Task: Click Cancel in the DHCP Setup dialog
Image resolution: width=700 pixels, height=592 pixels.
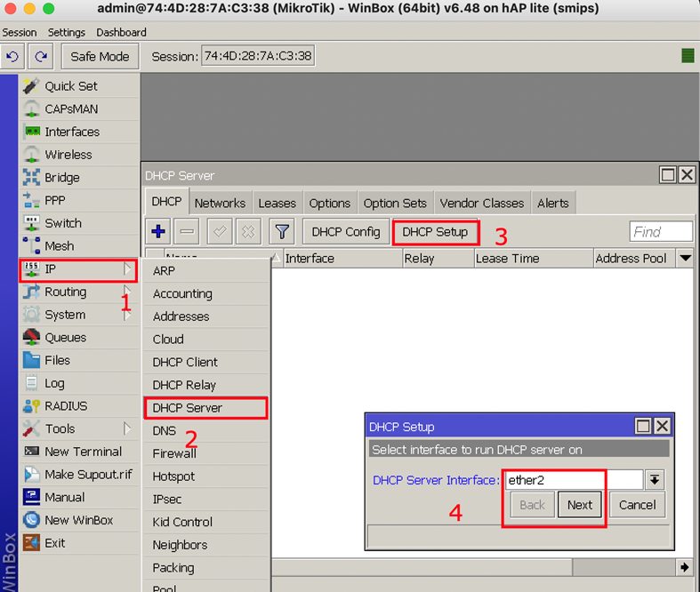Action: tap(637, 505)
